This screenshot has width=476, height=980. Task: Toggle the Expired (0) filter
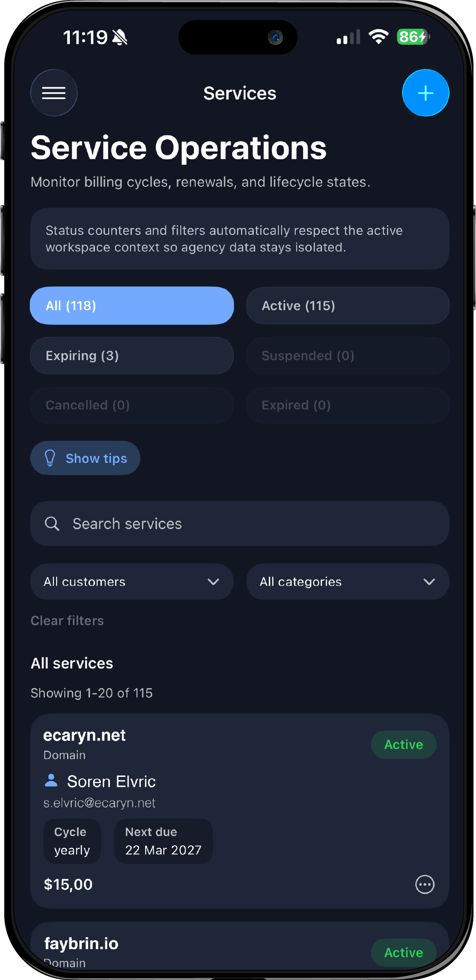tap(348, 405)
